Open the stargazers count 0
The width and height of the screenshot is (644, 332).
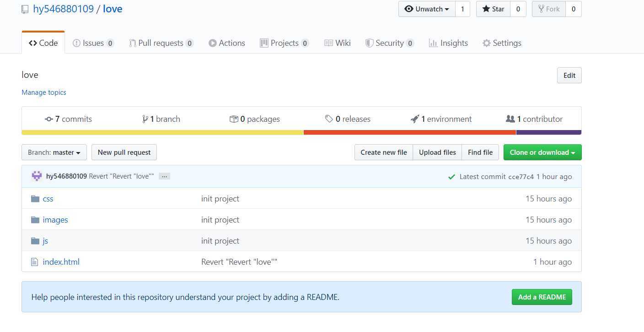point(518,9)
